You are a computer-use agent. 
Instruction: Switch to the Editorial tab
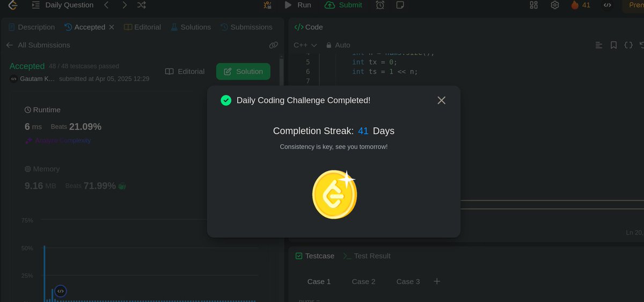(143, 27)
